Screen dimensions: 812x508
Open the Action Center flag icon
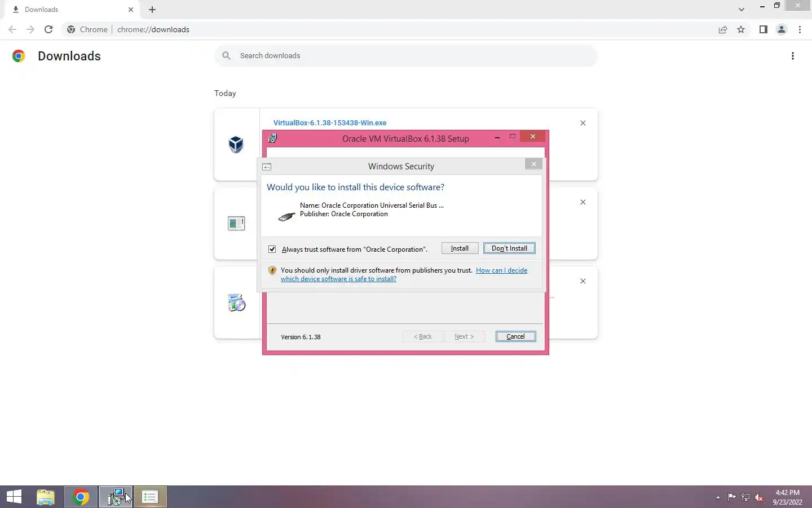click(731, 497)
